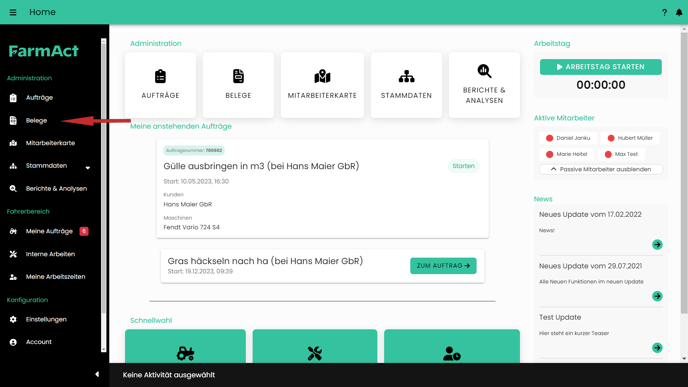Open the Mitarbeiterkarte map tile
Viewport: 688px width, 387px height.
click(322, 85)
